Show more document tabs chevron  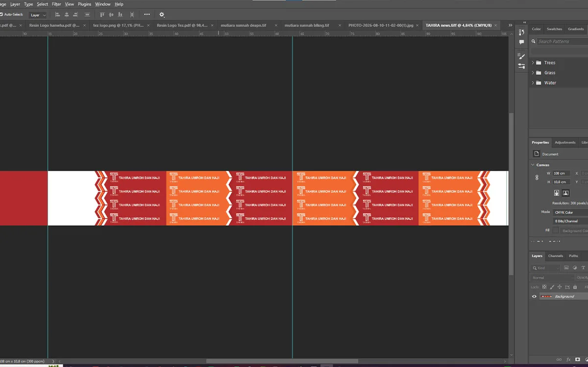coord(510,25)
